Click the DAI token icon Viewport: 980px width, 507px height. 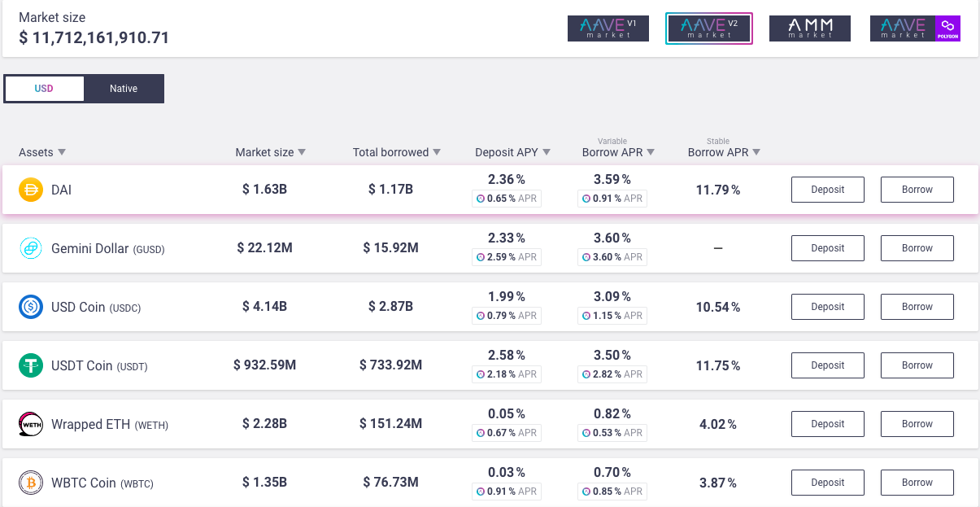(x=31, y=190)
